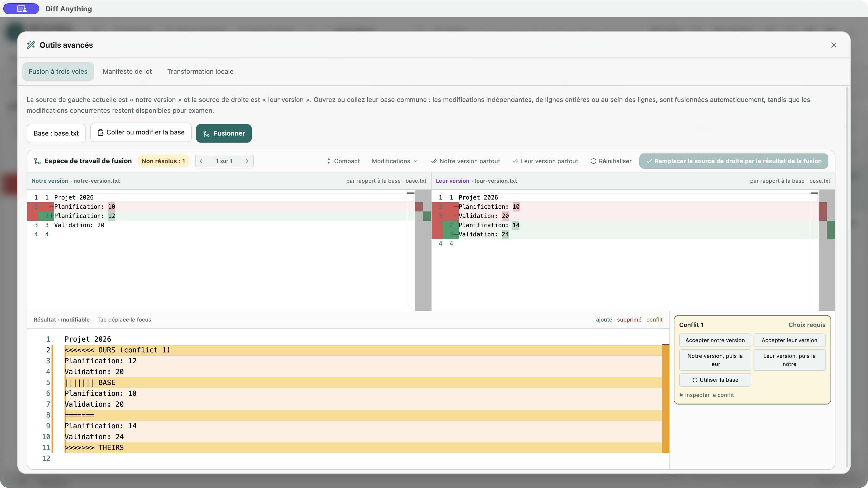Click the merge icon beside Espace de travail
This screenshot has width=868, height=488.
pos(37,161)
